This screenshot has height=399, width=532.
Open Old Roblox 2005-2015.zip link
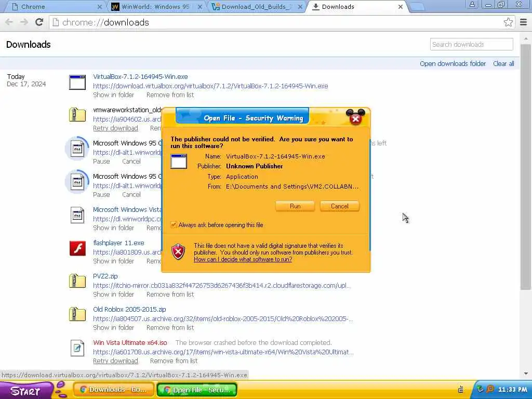tap(129, 310)
